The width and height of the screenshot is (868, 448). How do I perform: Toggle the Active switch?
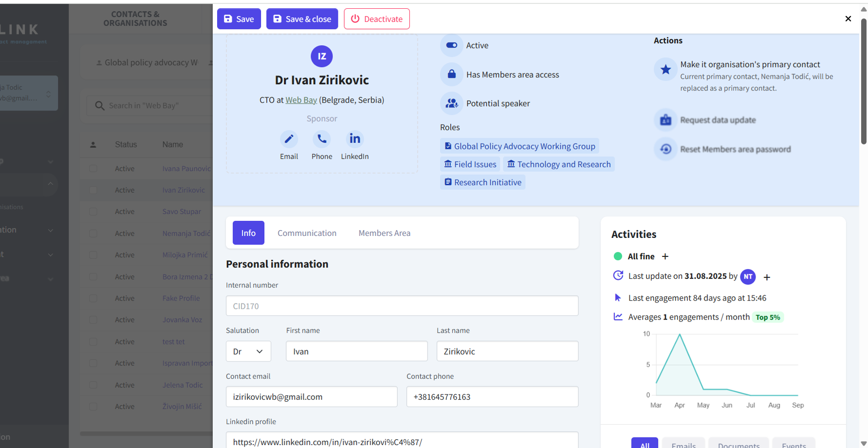click(x=452, y=45)
